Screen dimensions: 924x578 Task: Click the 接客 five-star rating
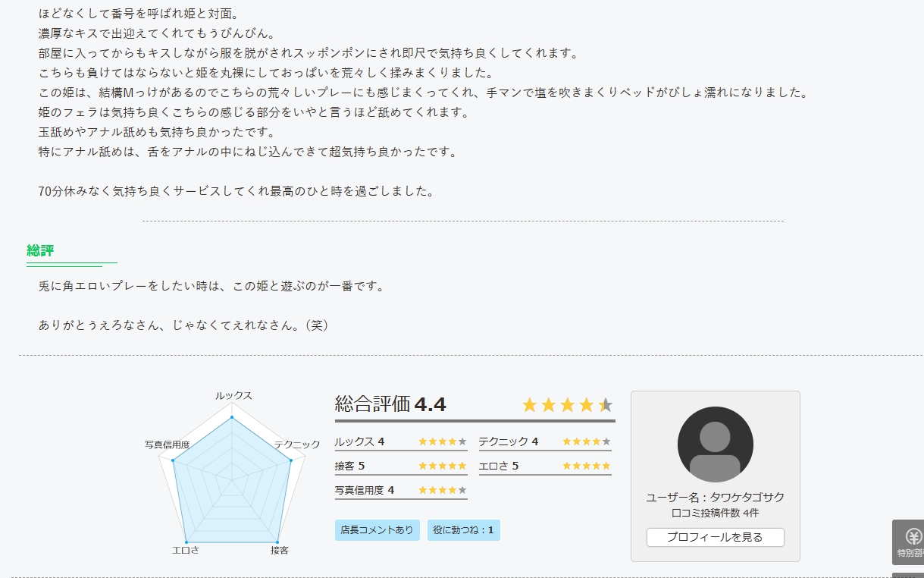(x=443, y=466)
